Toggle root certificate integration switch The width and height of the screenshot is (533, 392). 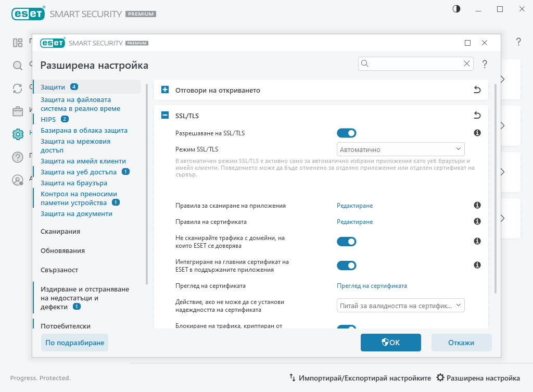click(347, 265)
